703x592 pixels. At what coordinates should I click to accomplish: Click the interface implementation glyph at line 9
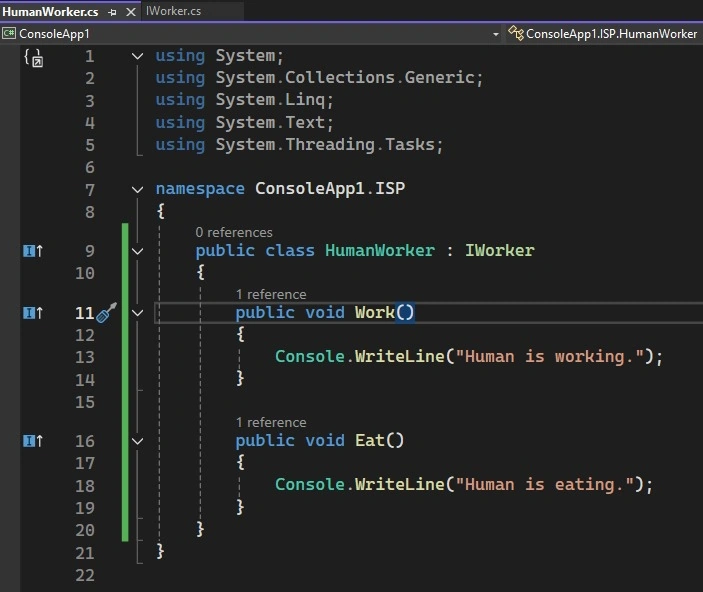point(33,251)
